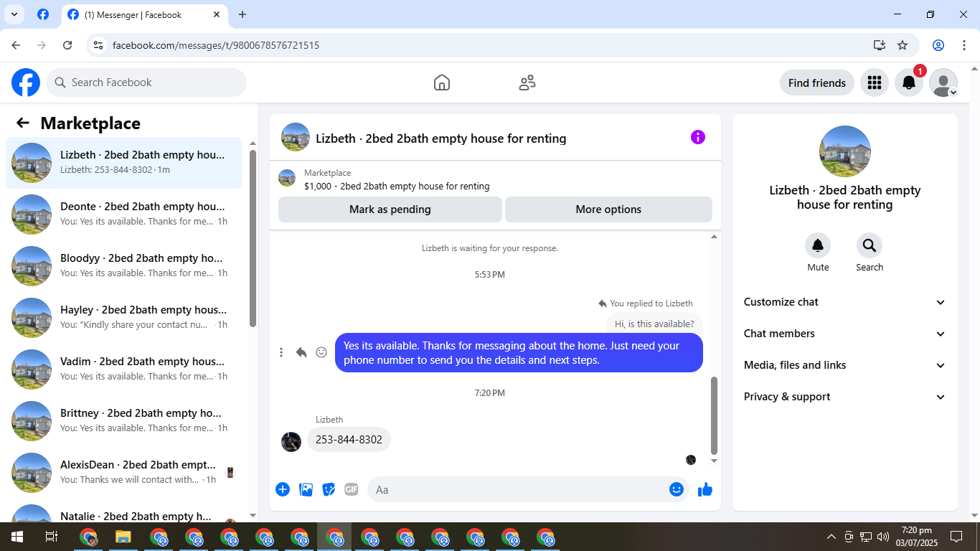980x551 pixels.
Task: Expand the Customize chat section
Action: pos(844,302)
